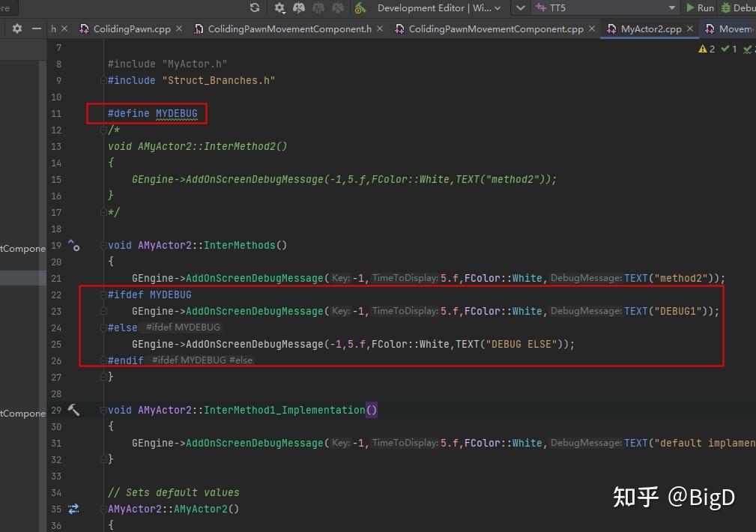Click the green build hammer icon
Image resolution: width=756 pixels, height=532 pixels.
[x=360, y=7]
